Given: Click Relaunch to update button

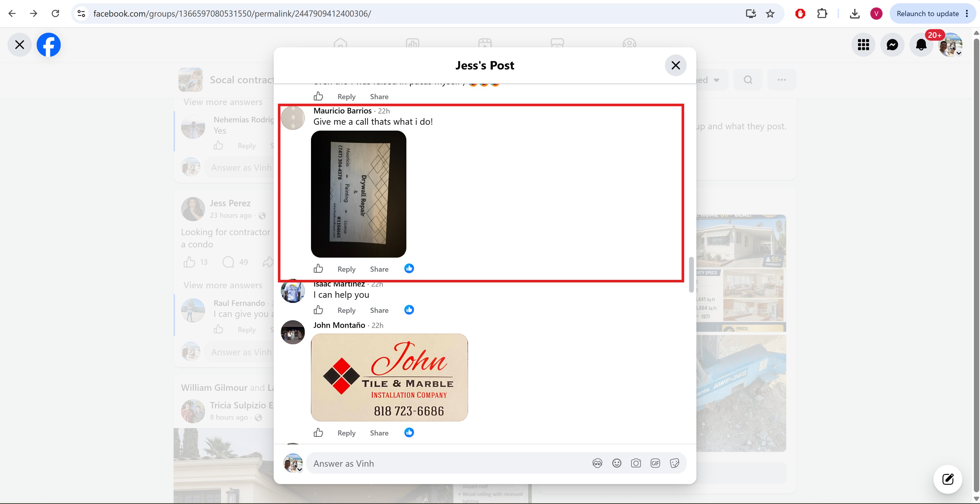Looking at the screenshot, I should tap(928, 14).
